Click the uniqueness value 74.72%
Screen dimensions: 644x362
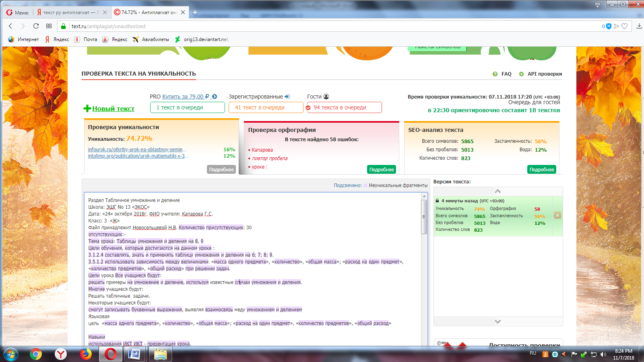click(x=139, y=138)
